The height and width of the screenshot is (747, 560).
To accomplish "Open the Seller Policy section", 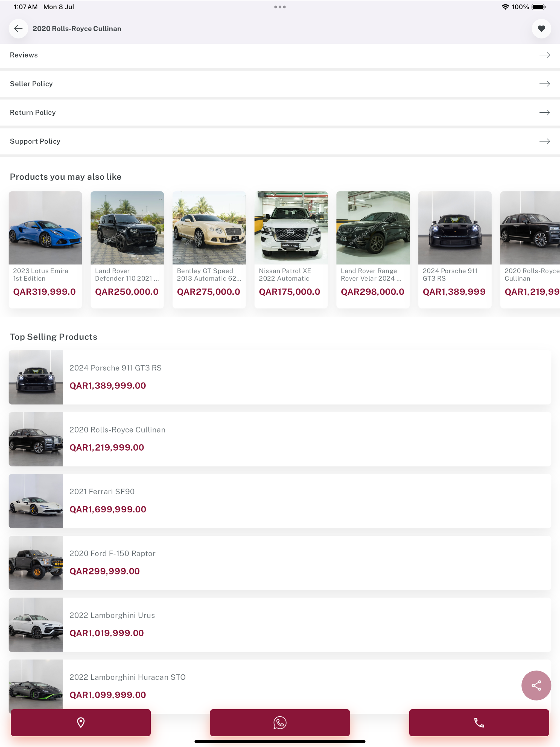I will pos(280,84).
